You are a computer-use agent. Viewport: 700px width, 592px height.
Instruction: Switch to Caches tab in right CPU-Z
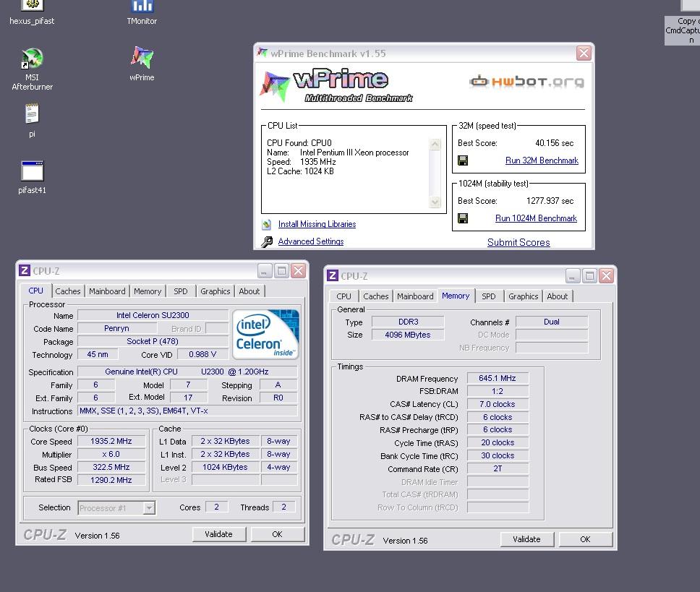pyautogui.click(x=376, y=296)
